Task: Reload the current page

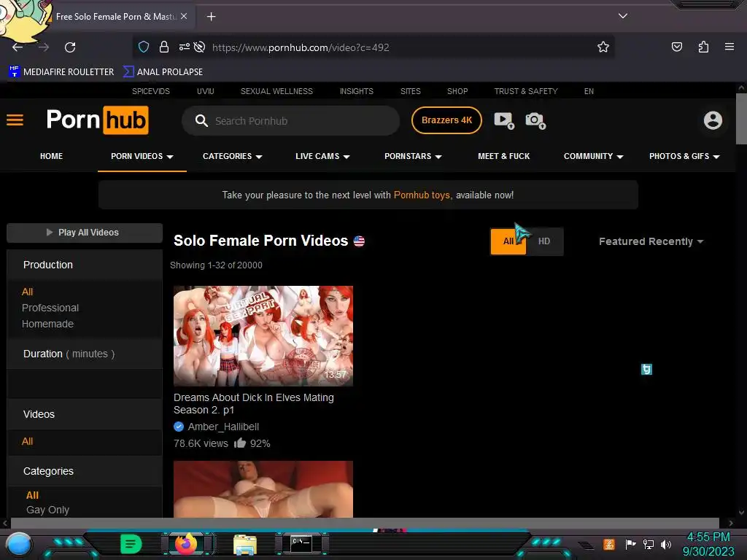Action: pyautogui.click(x=70, y=47)
